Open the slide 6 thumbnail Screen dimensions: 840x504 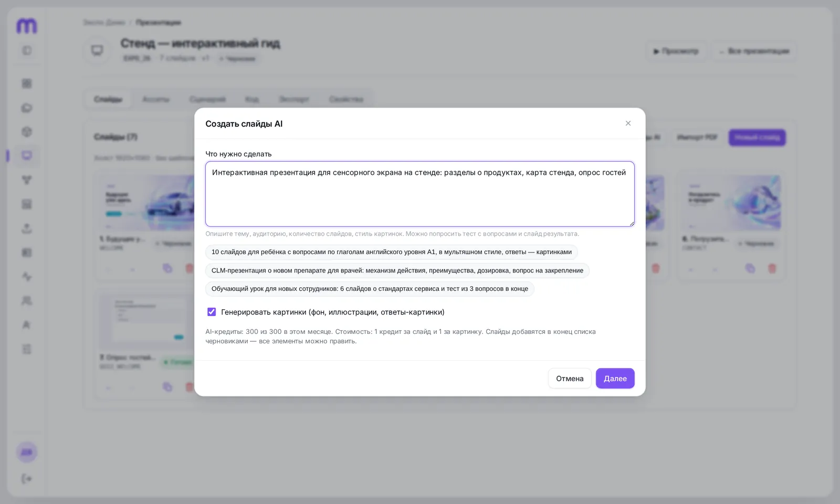(731, 203)
